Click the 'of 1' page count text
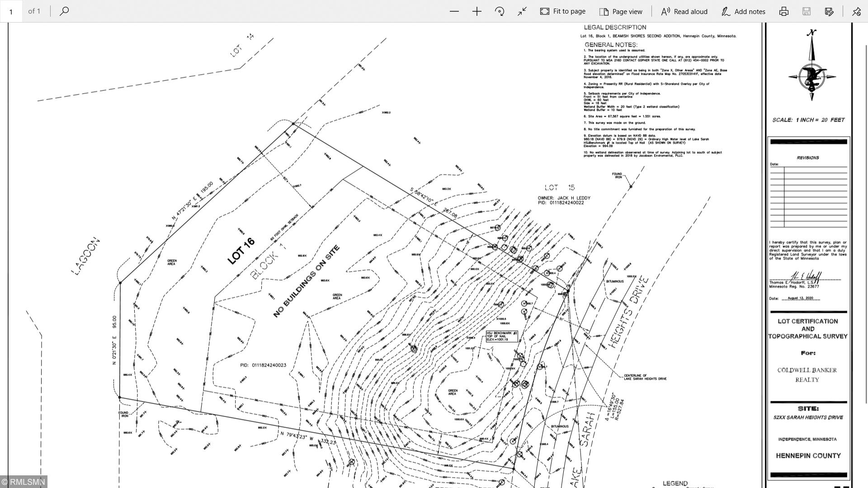Screen dimensions: 868x488 pyautogui.click(x=34, y=11)
